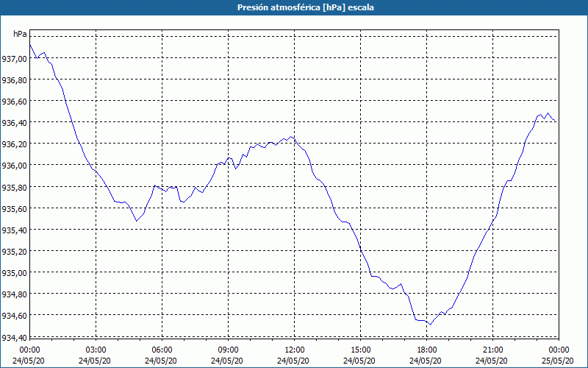Click the 935,20 y-axis label

[x=14, y=251]
